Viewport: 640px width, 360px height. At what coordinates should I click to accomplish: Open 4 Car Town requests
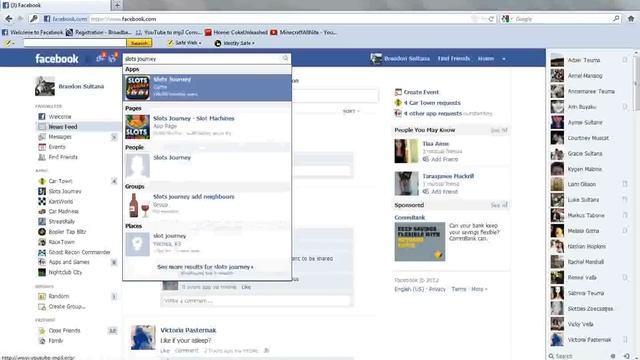432,103
